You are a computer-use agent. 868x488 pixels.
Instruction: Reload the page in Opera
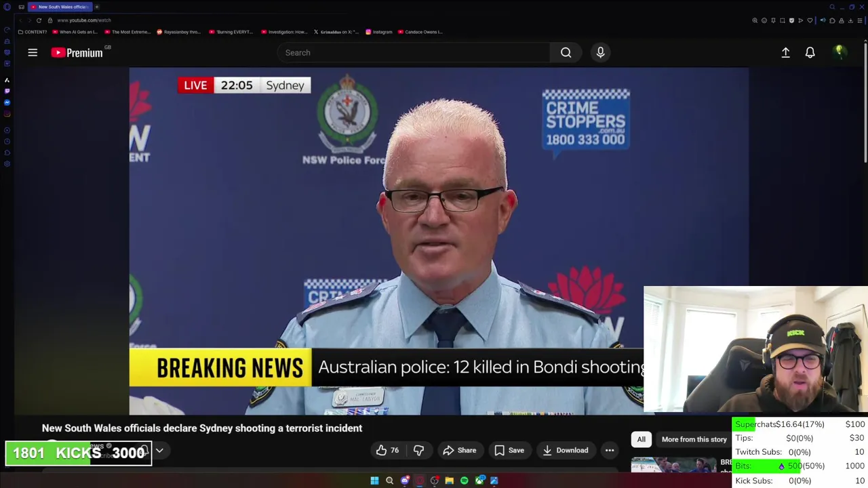(39, 20)
